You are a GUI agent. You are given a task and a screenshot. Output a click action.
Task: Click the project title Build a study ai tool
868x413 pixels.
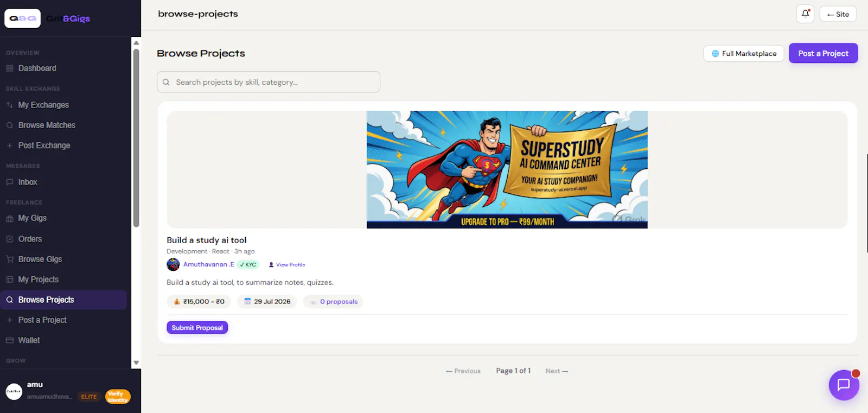pyautogui.click(x=207, y=240)
